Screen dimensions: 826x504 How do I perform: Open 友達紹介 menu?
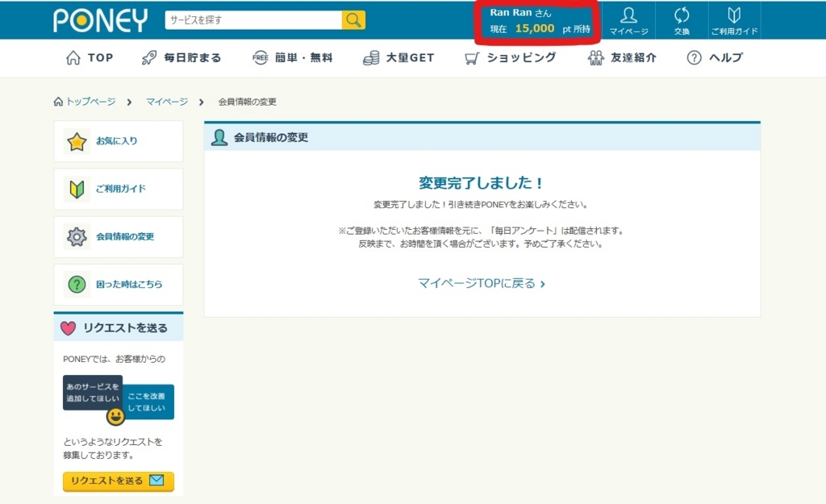[634, 57]
